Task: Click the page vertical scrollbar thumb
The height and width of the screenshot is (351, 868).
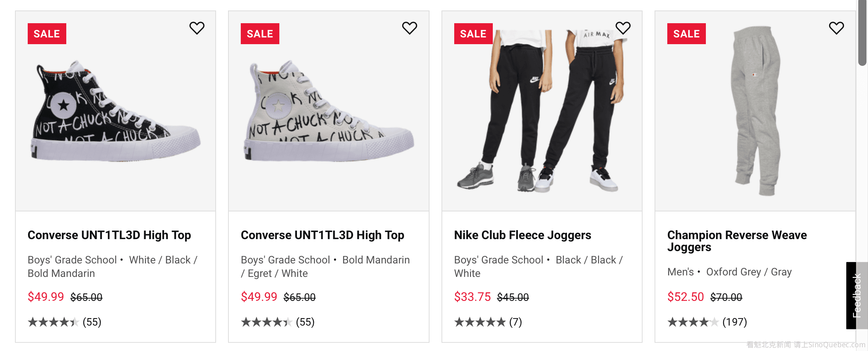Action: (863, 34)
